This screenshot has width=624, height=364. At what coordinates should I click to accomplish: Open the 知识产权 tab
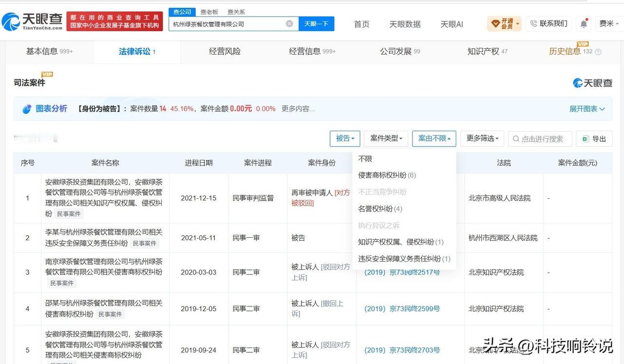point(487,52)
